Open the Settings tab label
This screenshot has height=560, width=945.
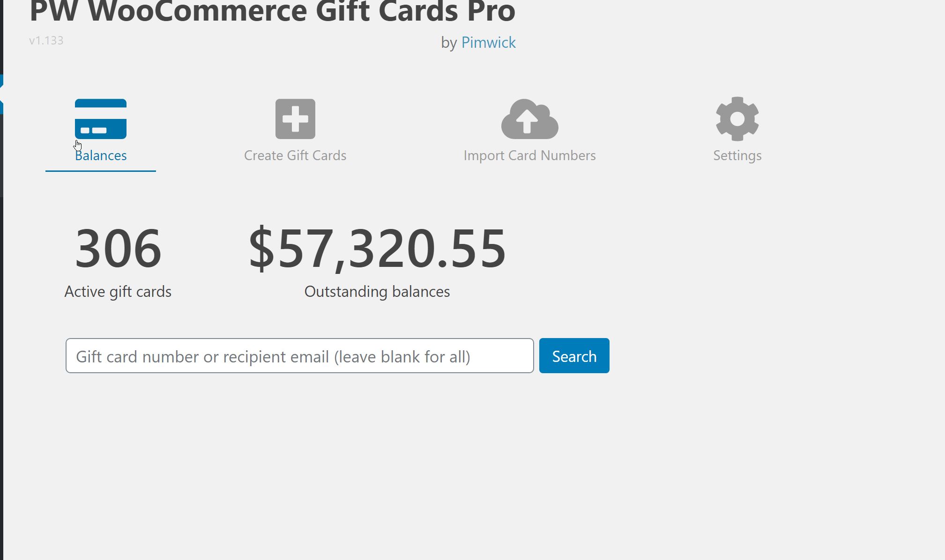pos(737,155)
